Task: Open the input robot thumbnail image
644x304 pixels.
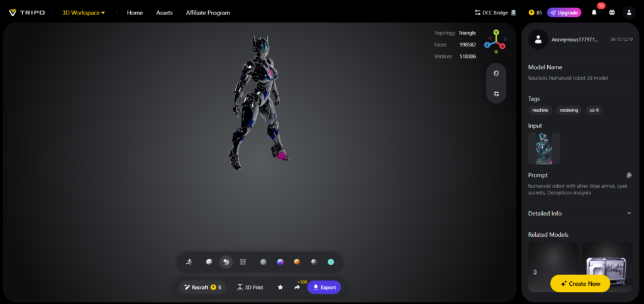Action: click(x=544, y=148)
